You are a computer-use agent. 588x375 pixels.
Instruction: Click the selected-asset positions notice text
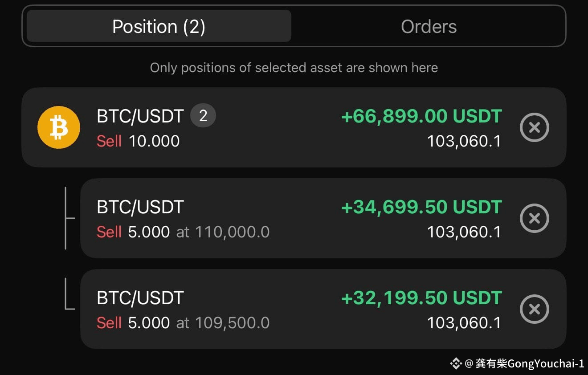[x=294, y=68]
